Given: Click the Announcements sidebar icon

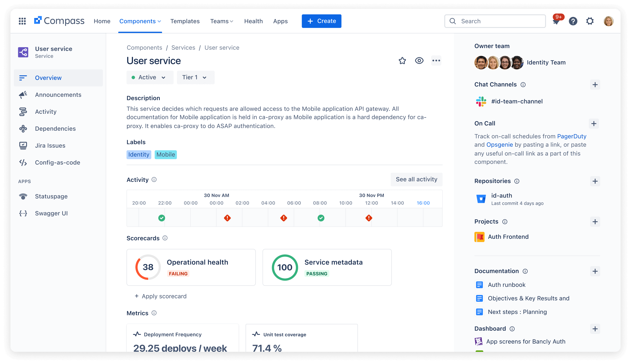Looking at the screenshot, I should (x=24, y=95).
